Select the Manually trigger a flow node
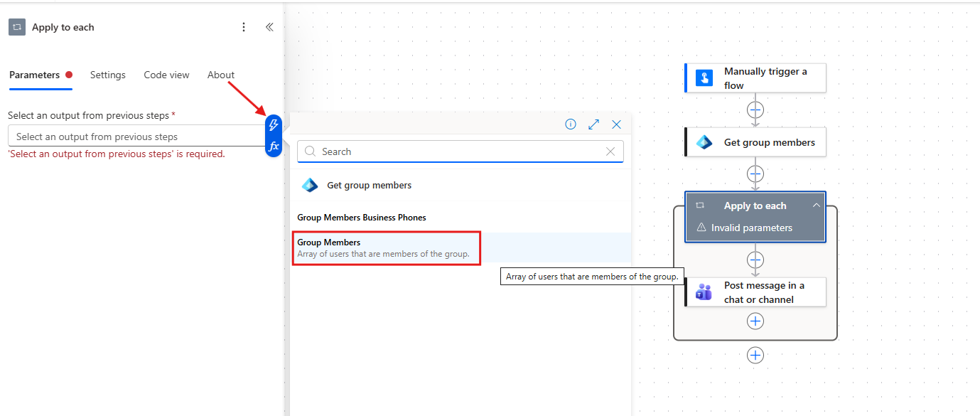 755,78
